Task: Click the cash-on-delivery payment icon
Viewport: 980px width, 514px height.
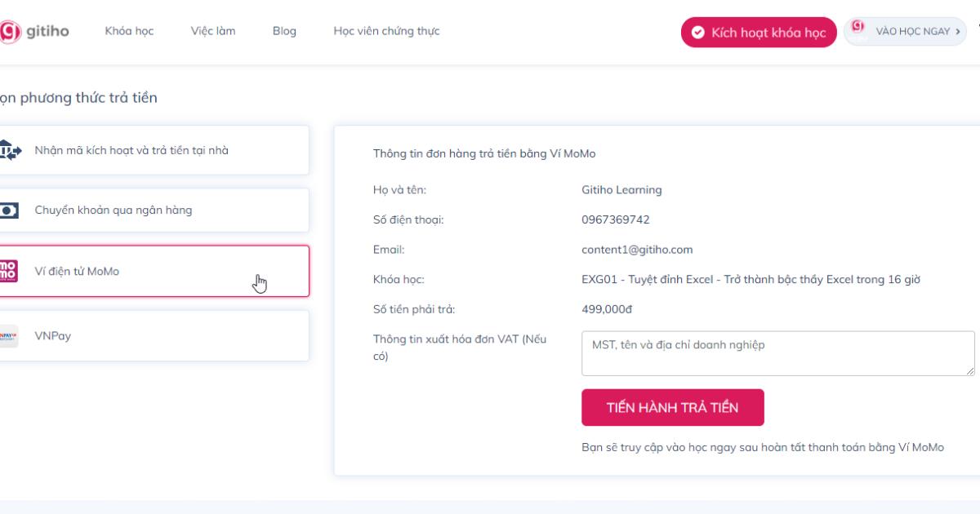Action: (9, 150)
